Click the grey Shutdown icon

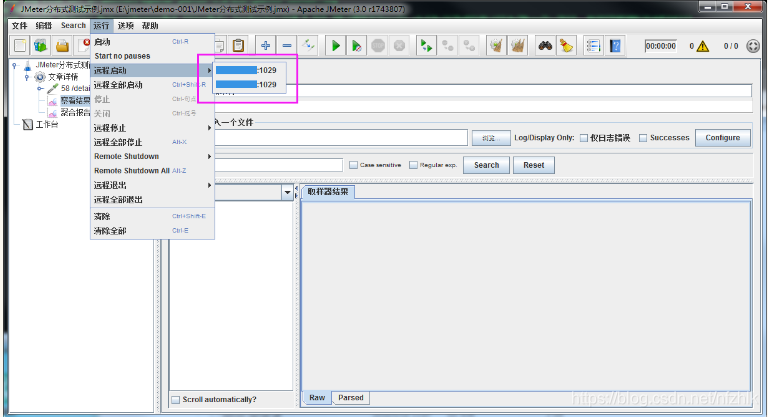pos(399,46)
